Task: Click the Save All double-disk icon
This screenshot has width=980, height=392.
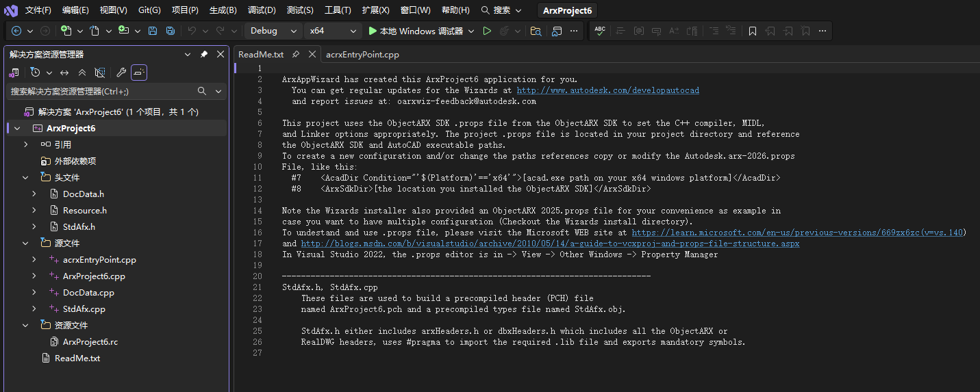Action: [x=170, y=31]
